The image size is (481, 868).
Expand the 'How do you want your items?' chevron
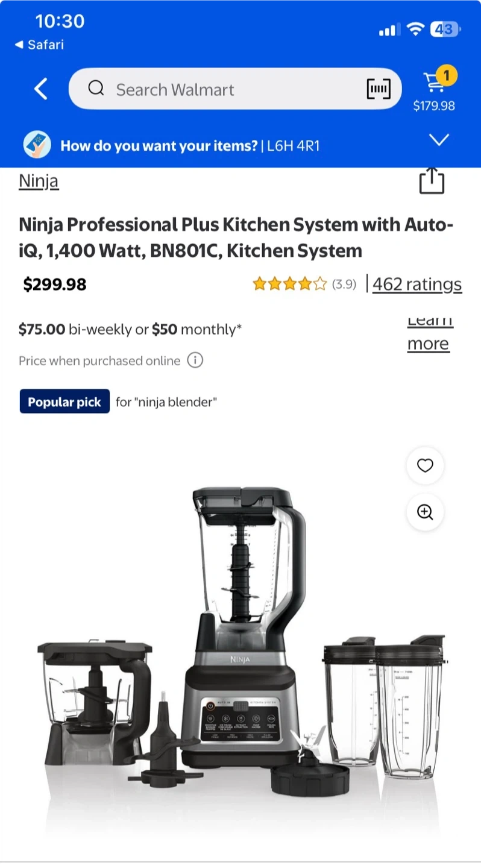coord(438,140)
